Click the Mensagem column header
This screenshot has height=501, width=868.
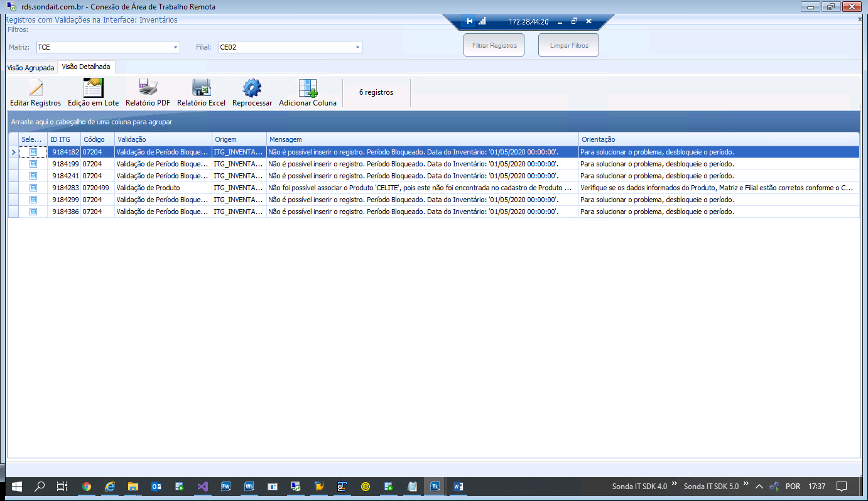423,139
